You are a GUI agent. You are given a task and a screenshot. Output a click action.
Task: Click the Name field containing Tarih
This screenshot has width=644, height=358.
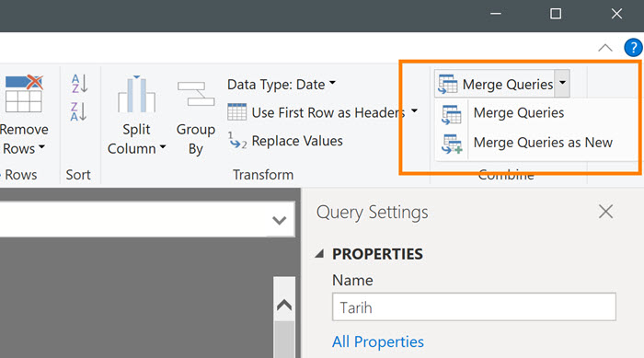pos(474,307)
